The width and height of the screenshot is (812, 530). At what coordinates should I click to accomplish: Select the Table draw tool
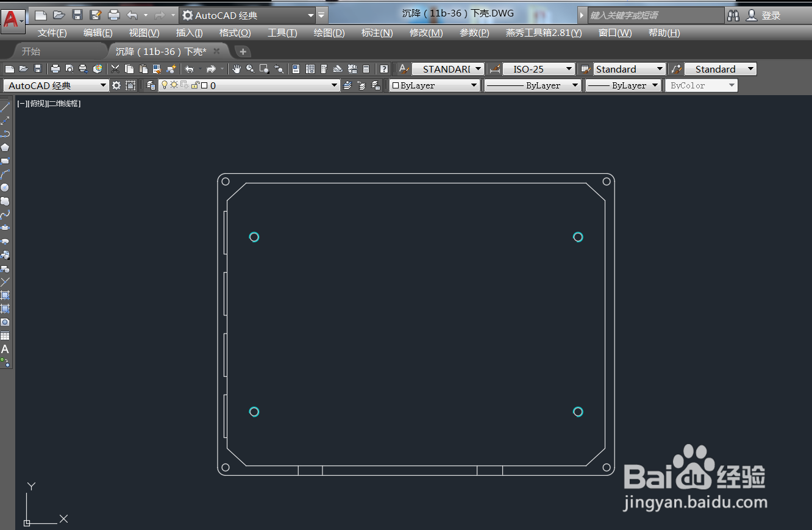click(x=5, y=336)
